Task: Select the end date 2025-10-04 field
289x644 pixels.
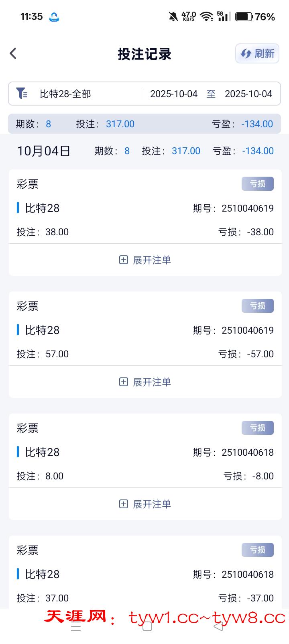Action: (x=248, y=94)
